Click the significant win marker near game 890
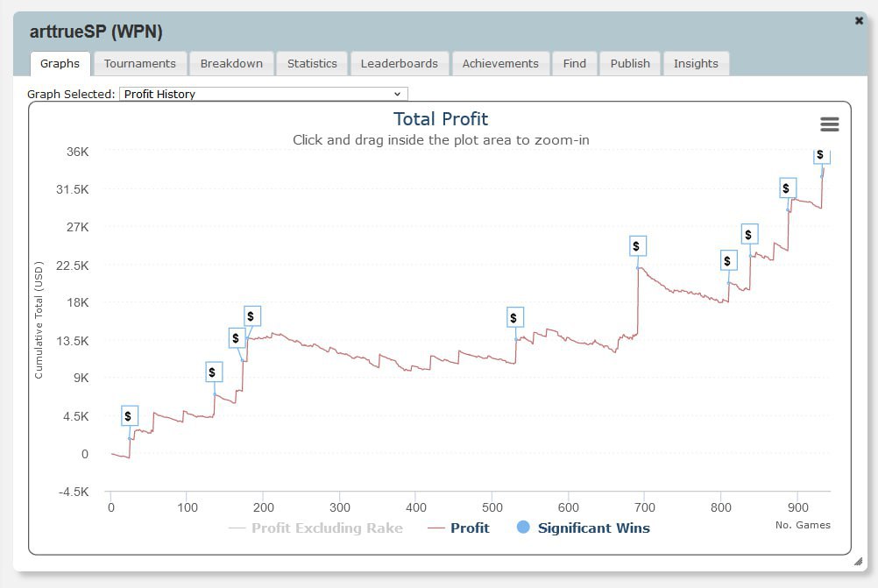Viewport: 878px width, 588px height. pyautogui.click(x=787, y=188)
